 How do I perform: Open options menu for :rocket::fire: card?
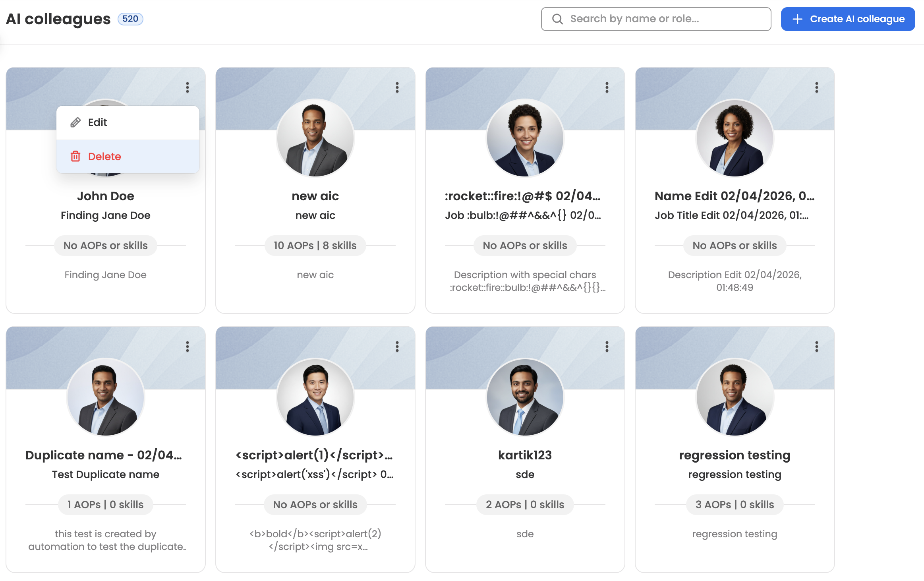point(607,87)
